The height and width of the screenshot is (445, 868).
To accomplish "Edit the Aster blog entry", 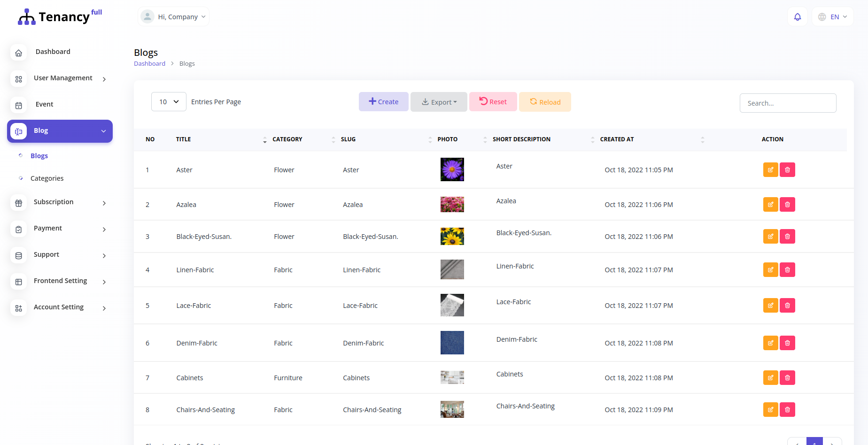I will 770,169.
